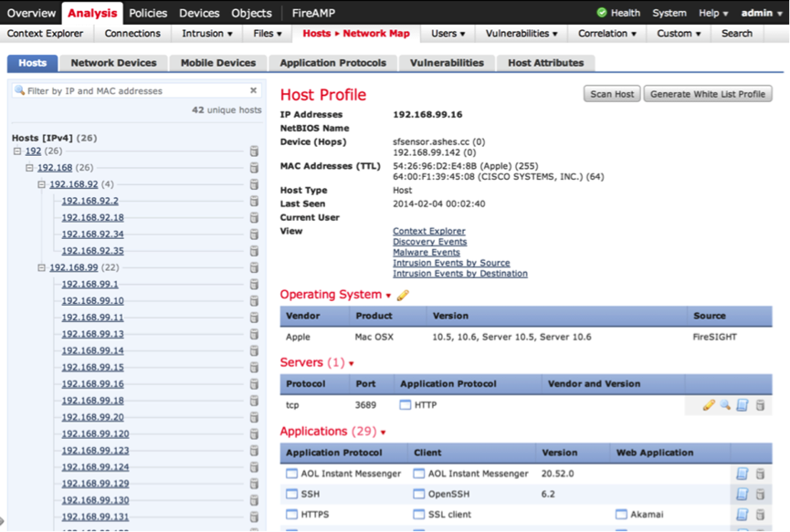Click the magnifier icon on the HTTP server row
Viewport: 790px width, 532px height.
(x=725, y=404)
